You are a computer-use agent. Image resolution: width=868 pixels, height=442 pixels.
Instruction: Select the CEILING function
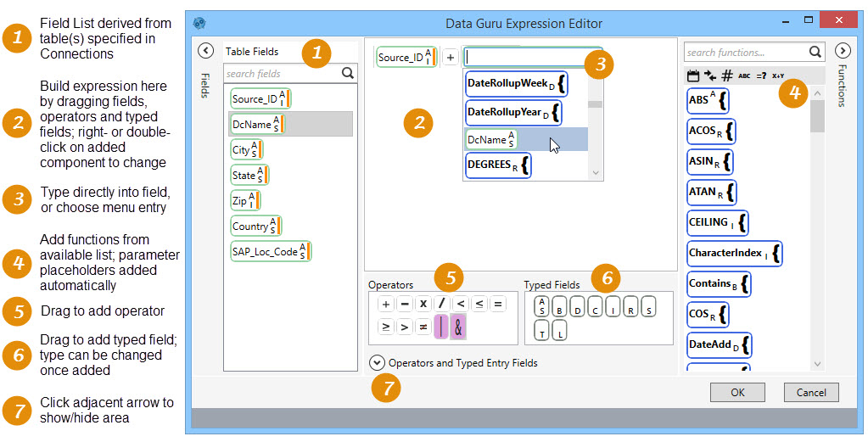(718, 223)
